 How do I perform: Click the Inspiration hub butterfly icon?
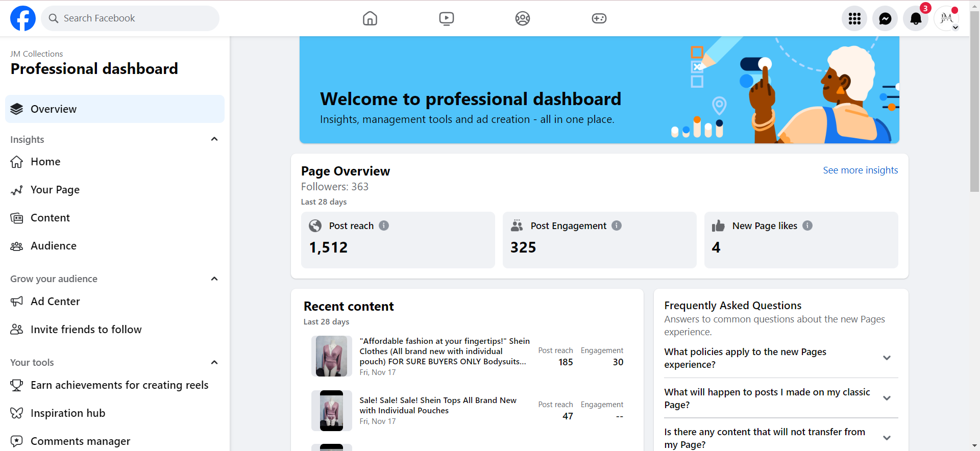point(17,413)
